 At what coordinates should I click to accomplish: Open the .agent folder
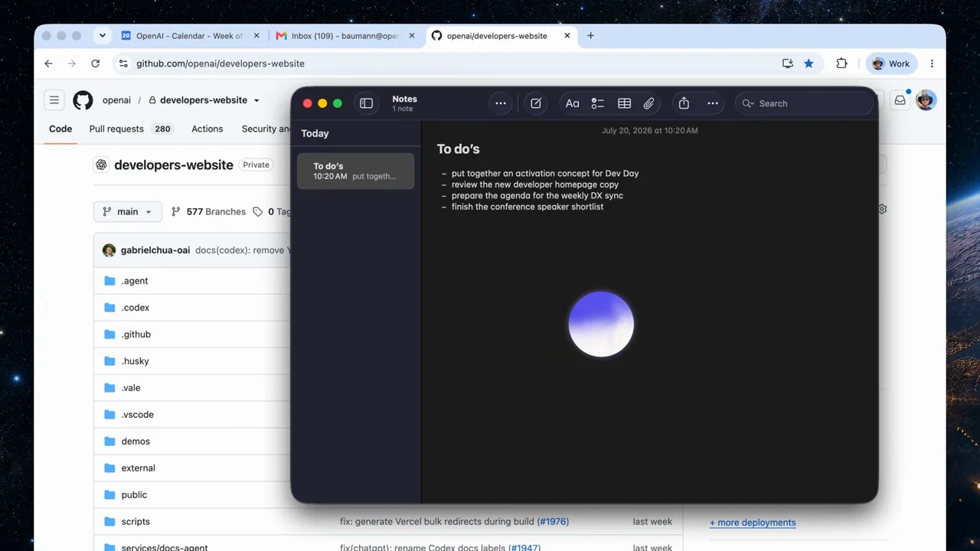[x=135, y=281]
